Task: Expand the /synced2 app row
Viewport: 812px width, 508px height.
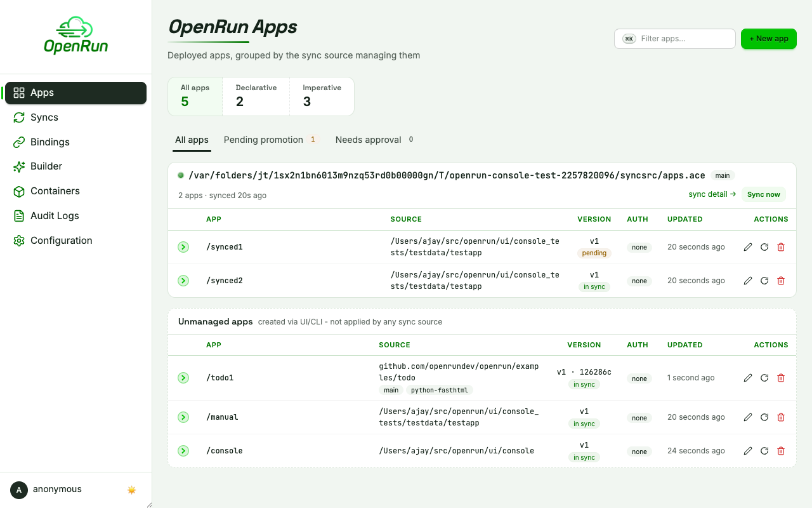Action: coord(183,281)
